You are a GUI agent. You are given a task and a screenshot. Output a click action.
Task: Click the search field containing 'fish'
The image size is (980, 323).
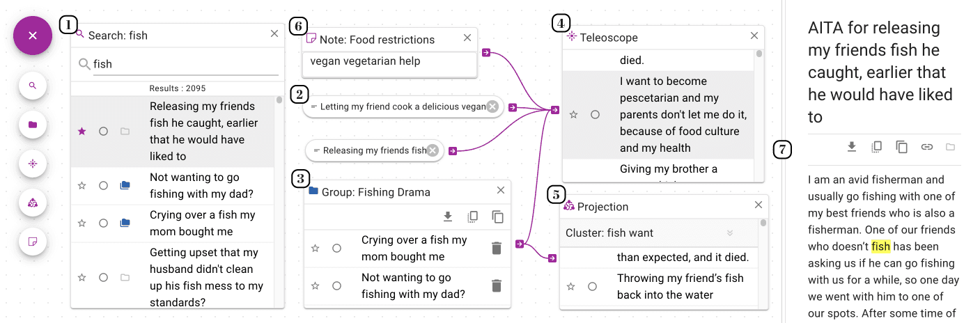click(186, 64)
